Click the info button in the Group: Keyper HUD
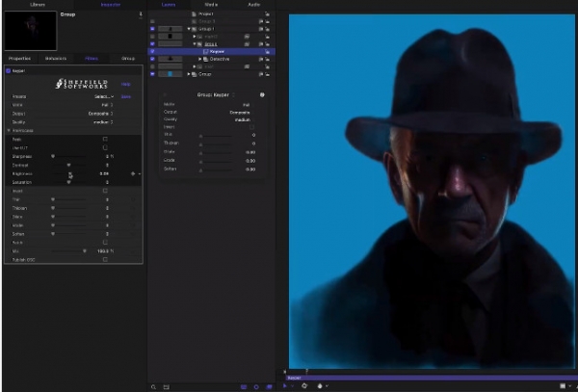This screenshot has height=392, width=578. [x=262, y=95]
